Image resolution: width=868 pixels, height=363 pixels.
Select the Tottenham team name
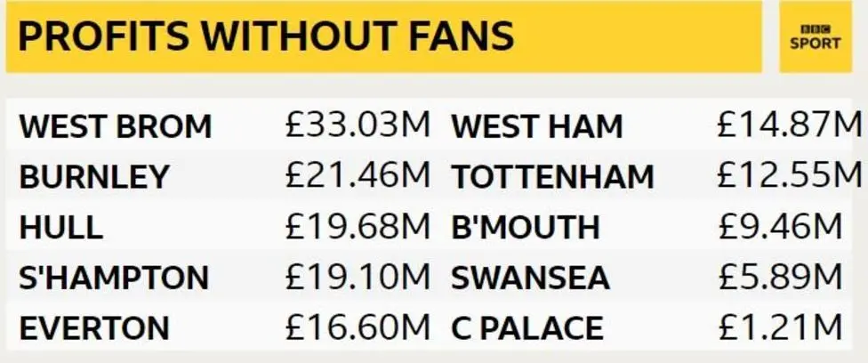pos(552,177)
